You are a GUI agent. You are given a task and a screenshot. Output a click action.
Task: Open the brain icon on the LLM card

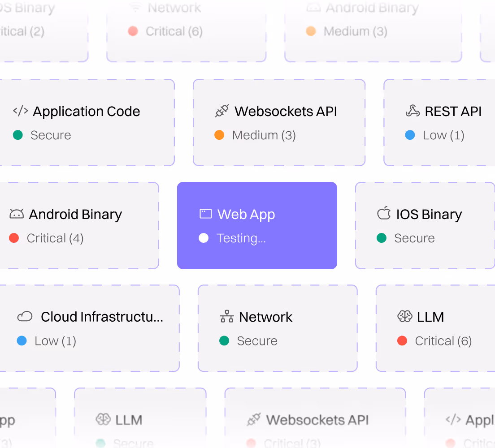tap(405, 317)
